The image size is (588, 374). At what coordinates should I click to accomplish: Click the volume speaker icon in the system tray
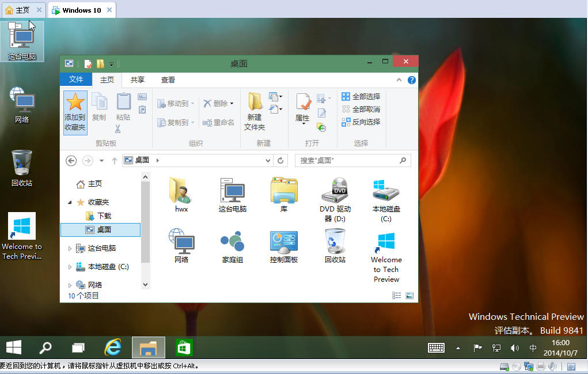pos(514,348)
